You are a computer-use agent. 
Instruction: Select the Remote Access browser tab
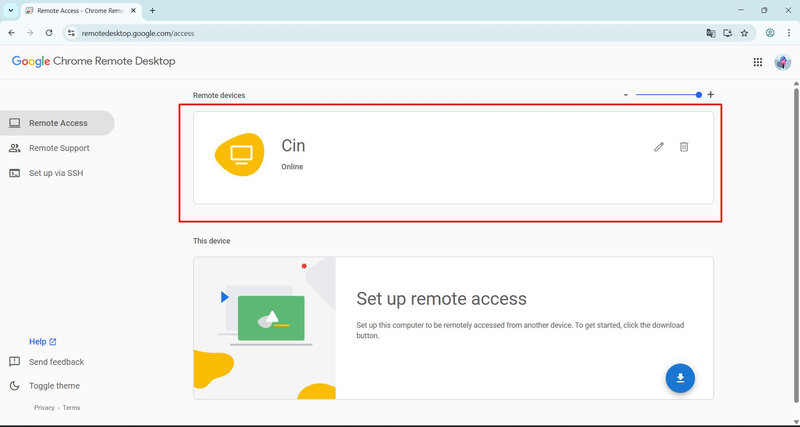(82, 11)
